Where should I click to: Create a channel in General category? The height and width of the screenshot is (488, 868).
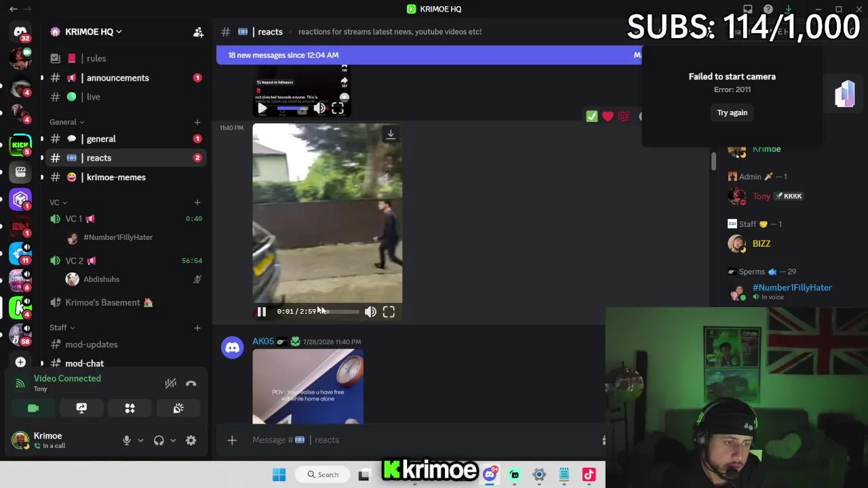[197, 122]
